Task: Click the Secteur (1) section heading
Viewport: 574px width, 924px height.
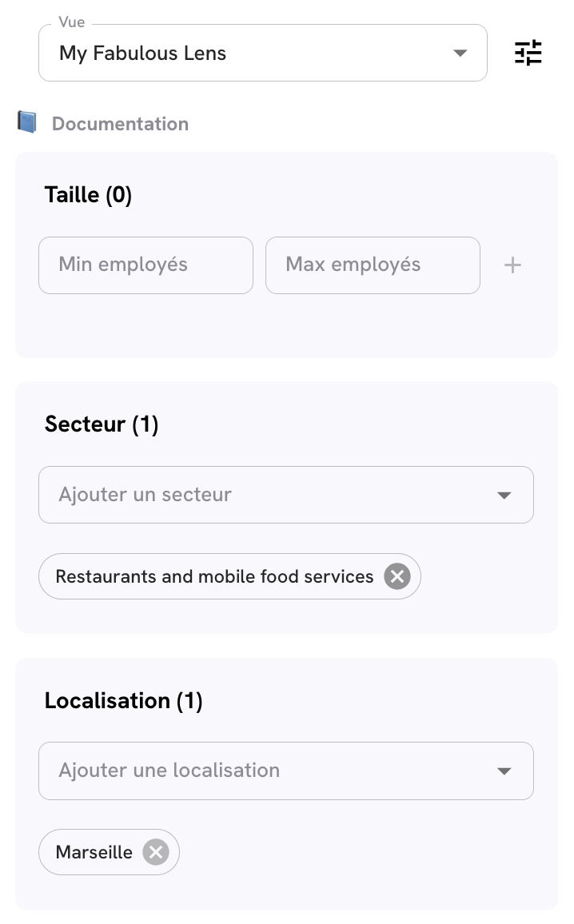Action: tap(102, 424)
